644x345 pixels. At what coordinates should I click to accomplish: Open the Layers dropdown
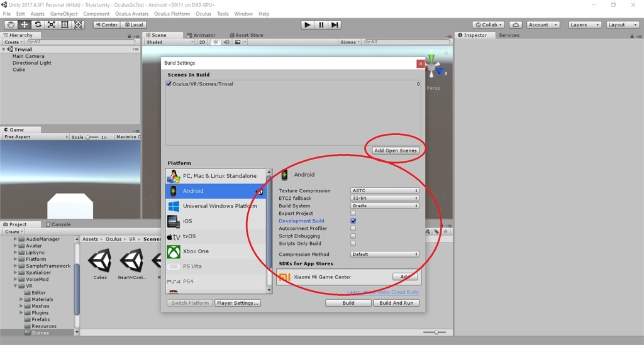pyautogui.click(x=584, y=25)
